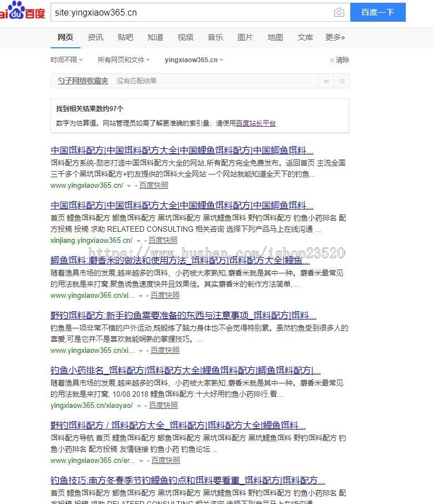Open 百度快照 for the 新手钓鱼 result
The image size is (433, 504).
tap(165, 351)
